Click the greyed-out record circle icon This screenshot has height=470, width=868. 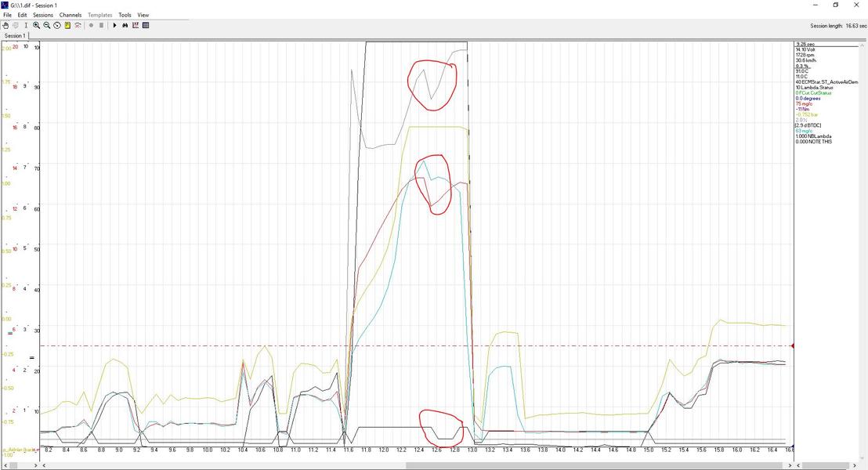(x=91, y=26)
